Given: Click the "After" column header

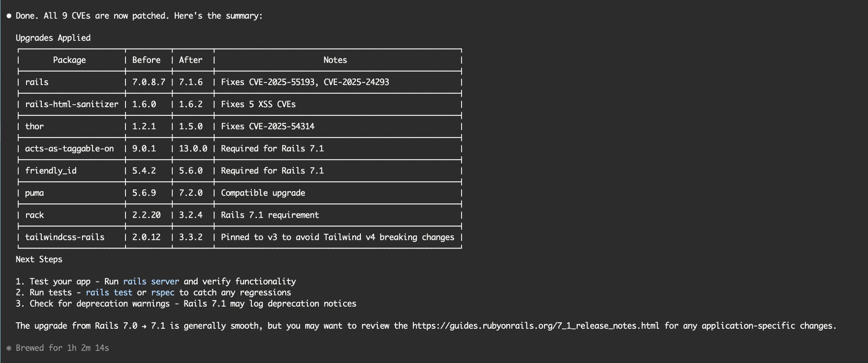Looking at the screenshot, I should tap(191, 60).
